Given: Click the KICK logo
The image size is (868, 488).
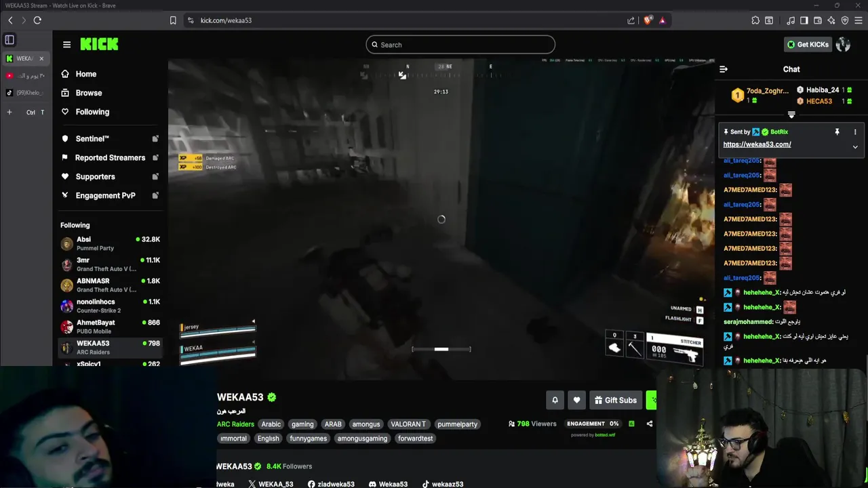Looking at the screenshot, I should pyautogui.click(x=99, y=44).
